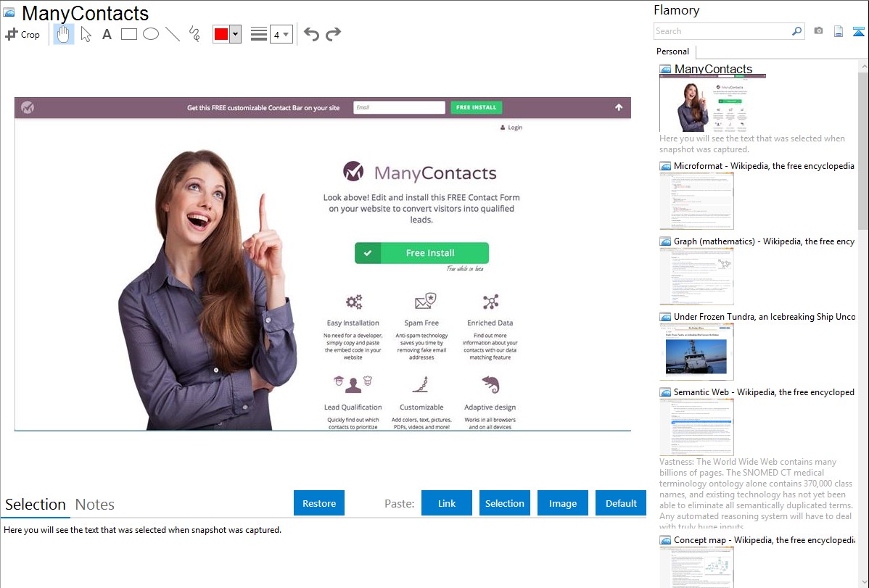This screenshot has height=588, width=869.
Task: Click the Flamory search input field
Action: pos(722,31)
